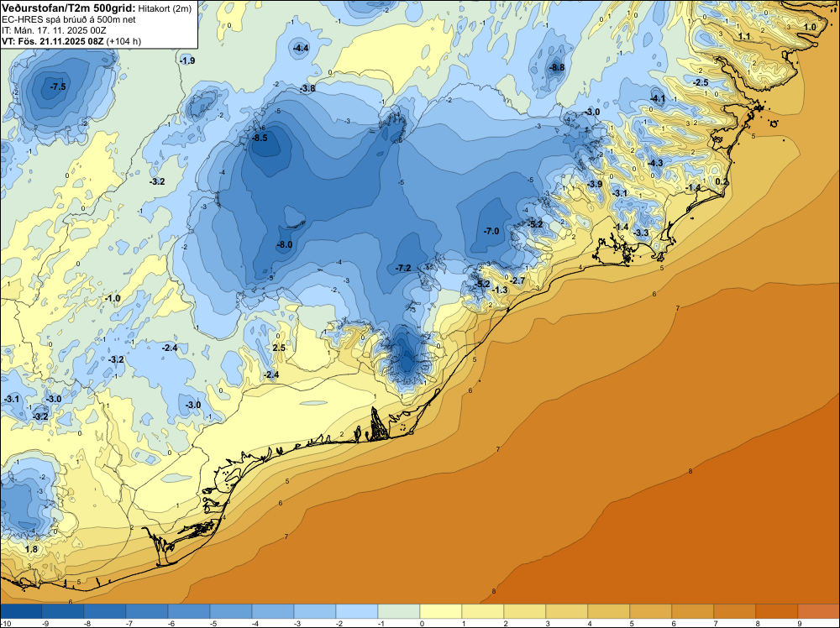Click the -7.5 temperature value on the map
Image resolution: width=840 pixels, height=628 pixels.
coord(58,86)
